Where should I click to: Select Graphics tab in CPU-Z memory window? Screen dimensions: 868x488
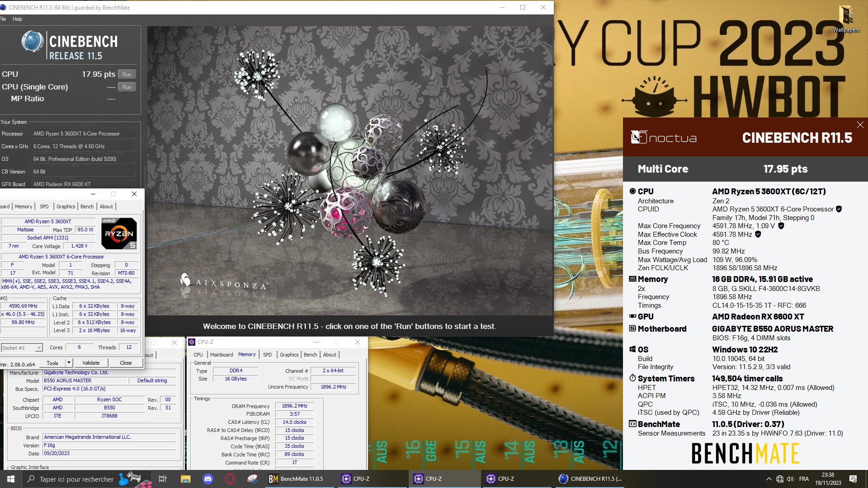click(x=289, y=355)
